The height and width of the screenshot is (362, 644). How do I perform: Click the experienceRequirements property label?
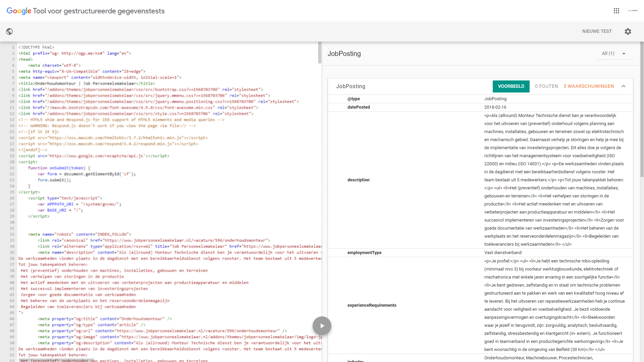(372, 305)
